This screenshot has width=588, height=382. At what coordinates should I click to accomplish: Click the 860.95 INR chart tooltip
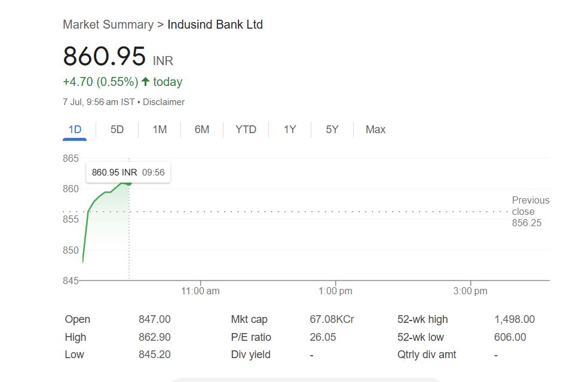coord(128,172)
